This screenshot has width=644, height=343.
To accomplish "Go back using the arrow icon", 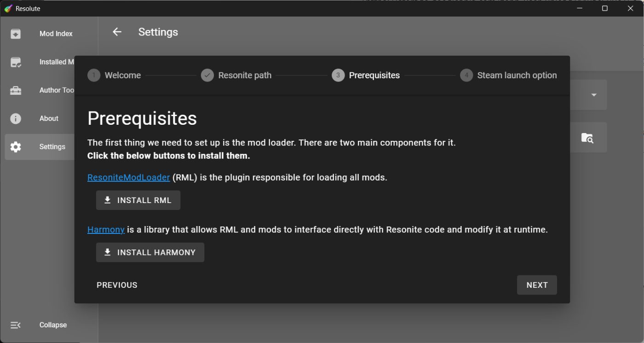I will (117, 32).
